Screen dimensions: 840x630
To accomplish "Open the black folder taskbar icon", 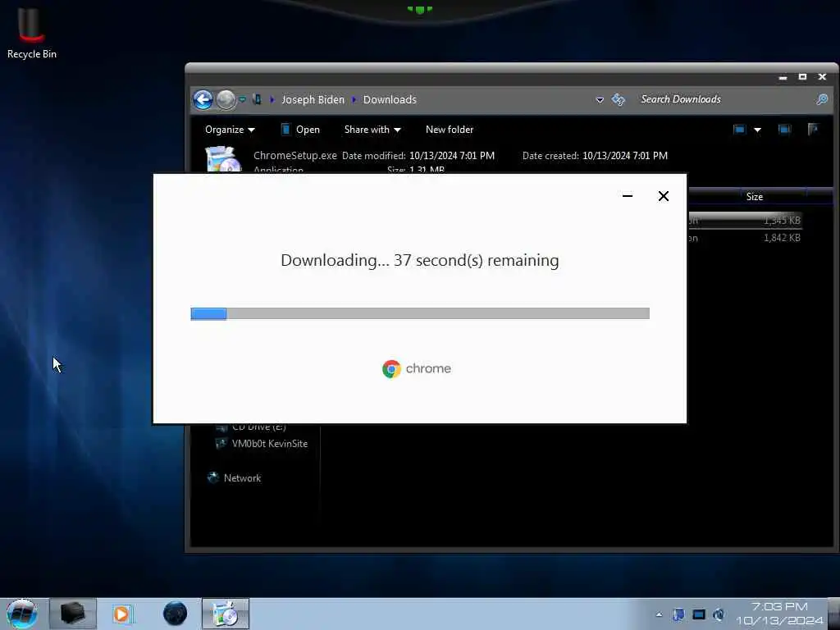I will (x=73, y=614).
